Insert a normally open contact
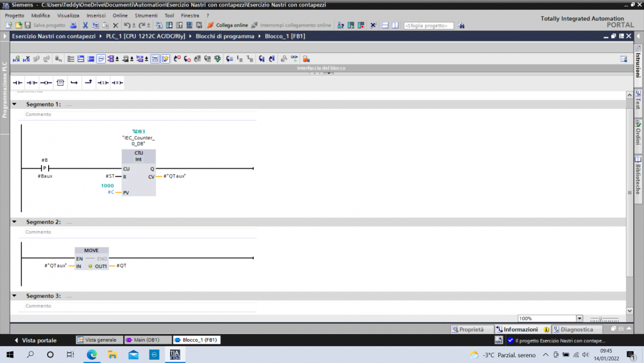644x363 pixels. click(x=17, y=83)
